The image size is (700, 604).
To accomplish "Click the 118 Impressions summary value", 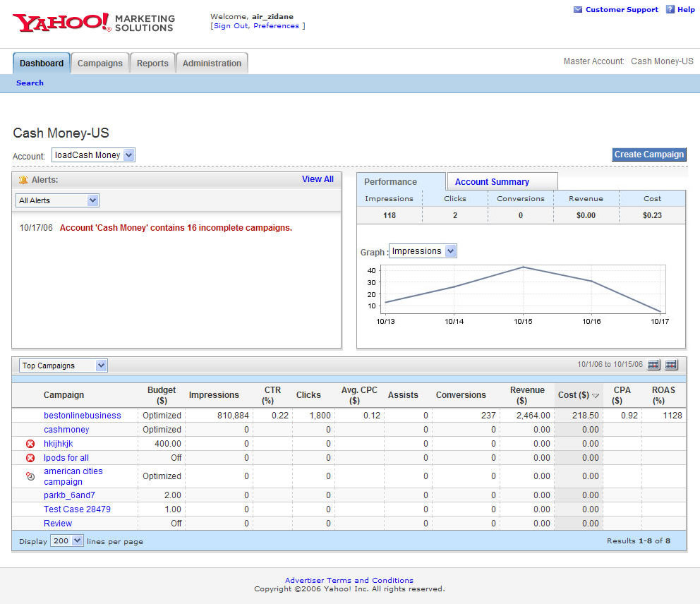I will coord(390,215).
